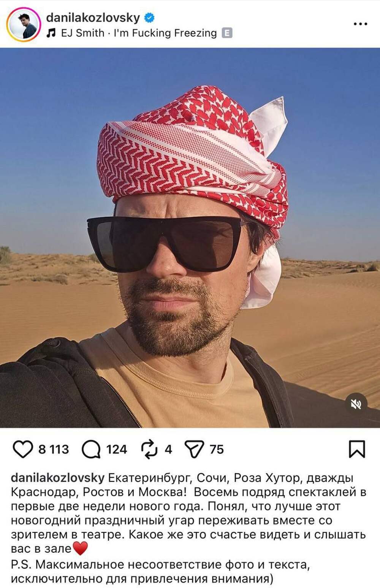View the 8 113 likes count
Viewport: 380px width, 588px height.
point(54,449)
